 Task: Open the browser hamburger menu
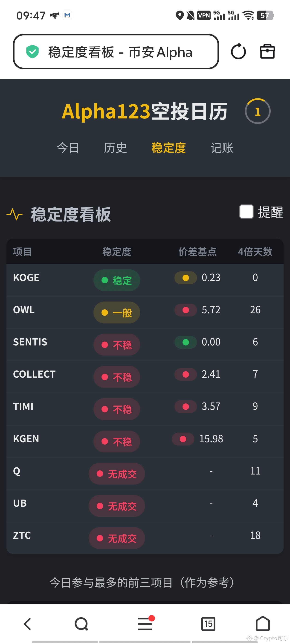(145, 624)
